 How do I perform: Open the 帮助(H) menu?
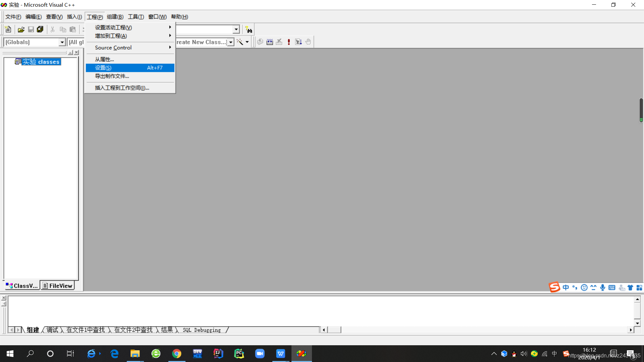pyautogui.click(x=179, y=17)
